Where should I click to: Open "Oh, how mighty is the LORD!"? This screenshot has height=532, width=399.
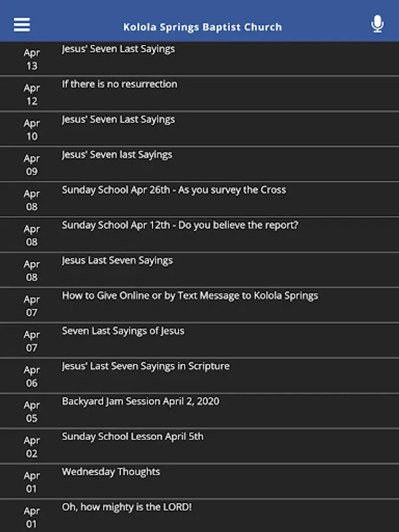tap(126, 507)
